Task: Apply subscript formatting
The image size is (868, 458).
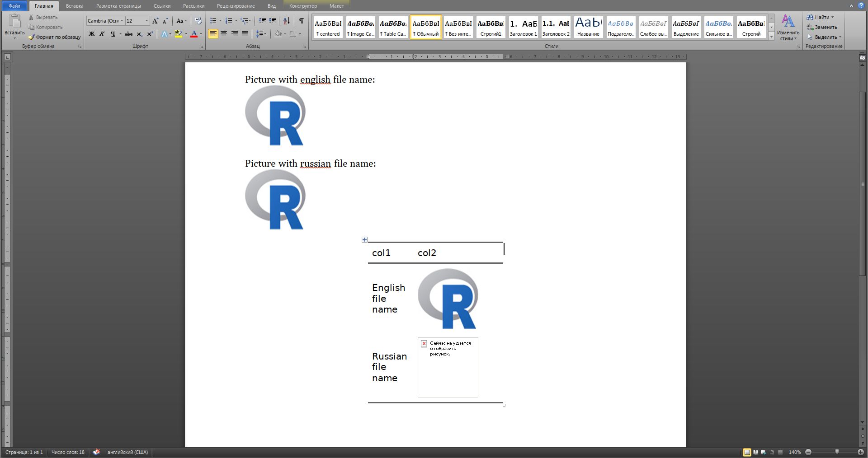Action: (139, 34)
